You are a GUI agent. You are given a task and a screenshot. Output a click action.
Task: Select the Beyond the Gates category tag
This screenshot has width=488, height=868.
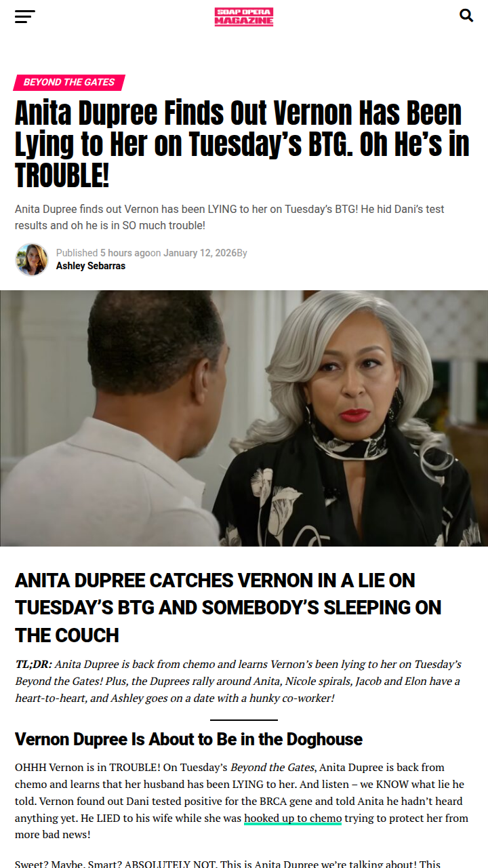tap(69, 82)
